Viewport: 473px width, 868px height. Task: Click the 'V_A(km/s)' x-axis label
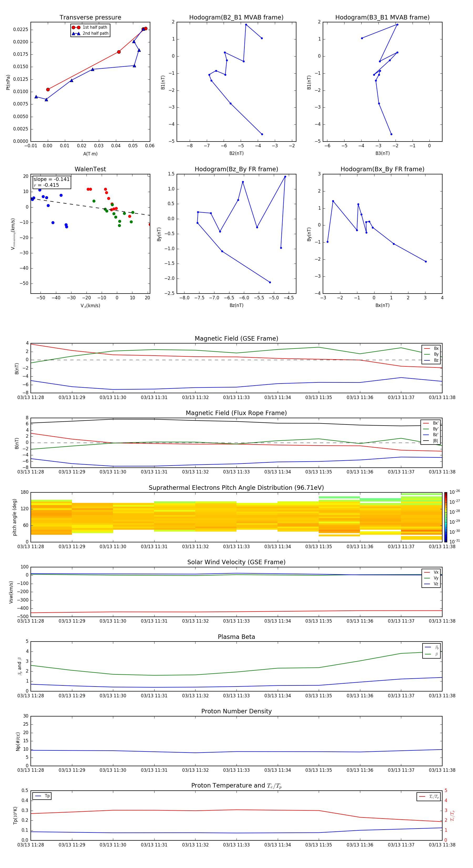click(90, 306)
